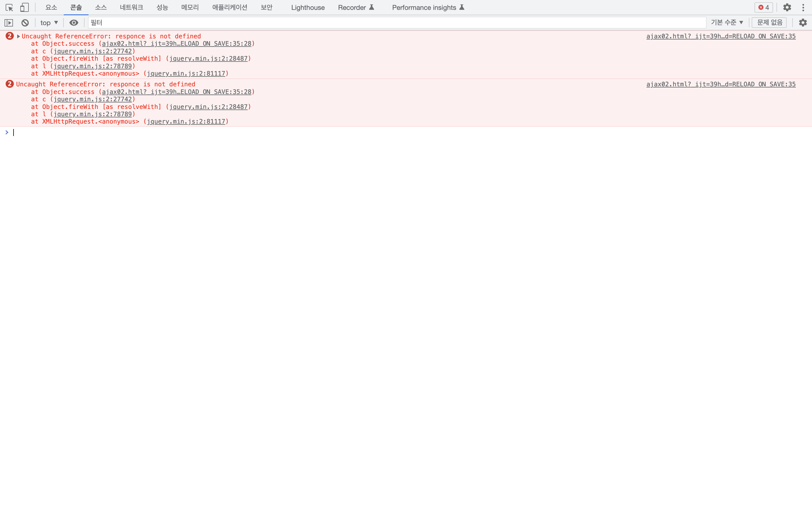Open the 메모리 tab

190,7
